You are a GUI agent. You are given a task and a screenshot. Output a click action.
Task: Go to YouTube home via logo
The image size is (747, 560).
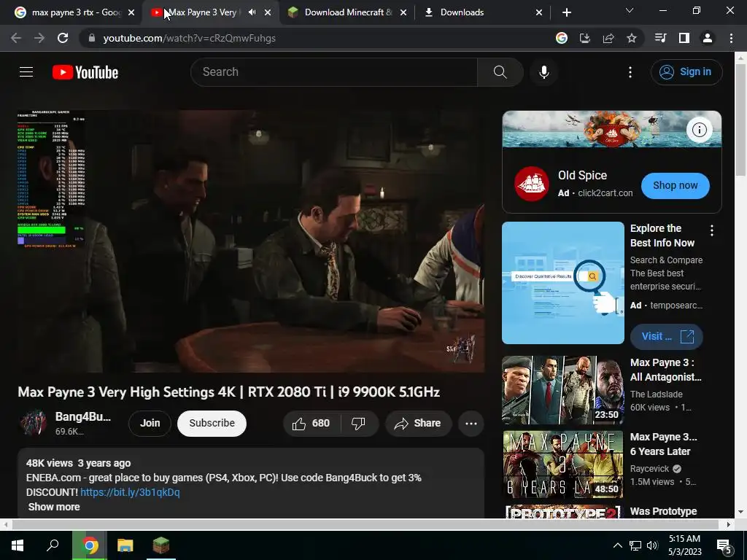tap(85, 72)
